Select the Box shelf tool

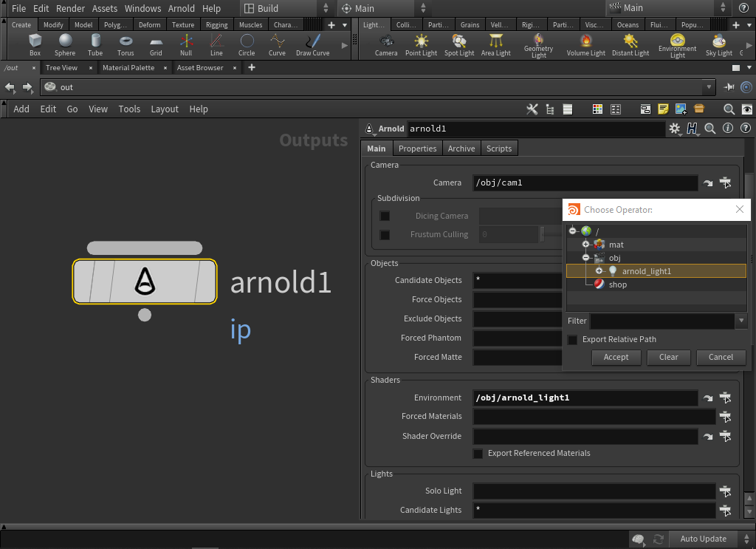pos(35,45)
